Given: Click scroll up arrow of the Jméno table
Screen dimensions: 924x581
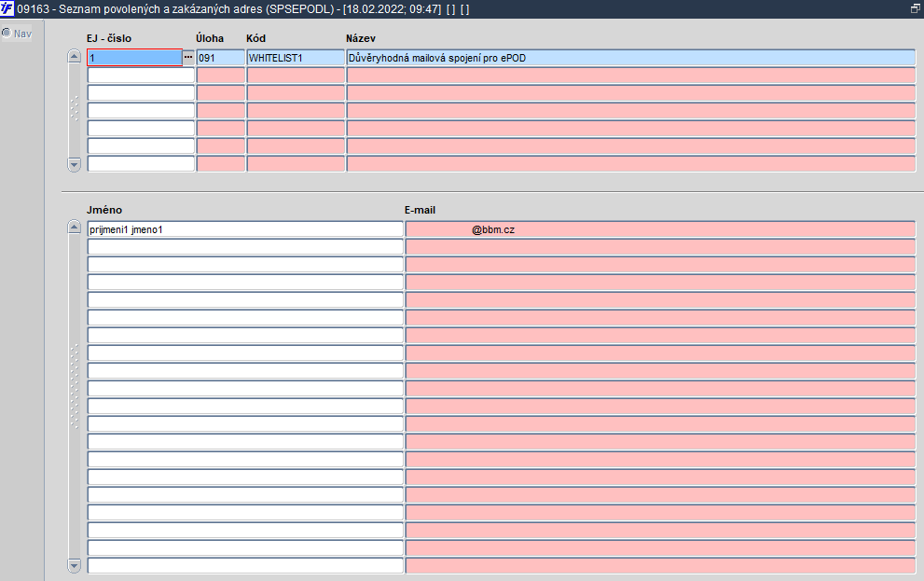Looking at the screenshot, I should point(75,228).
